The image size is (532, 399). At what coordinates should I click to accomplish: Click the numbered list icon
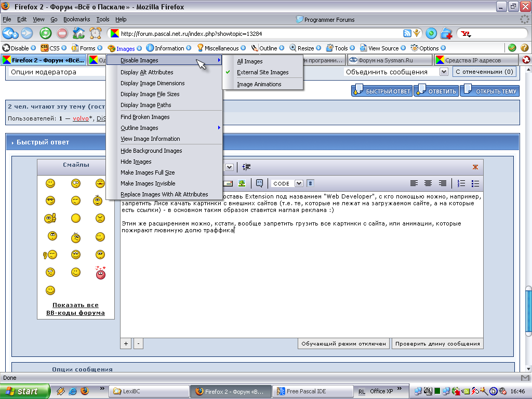[x=461, y=183]
